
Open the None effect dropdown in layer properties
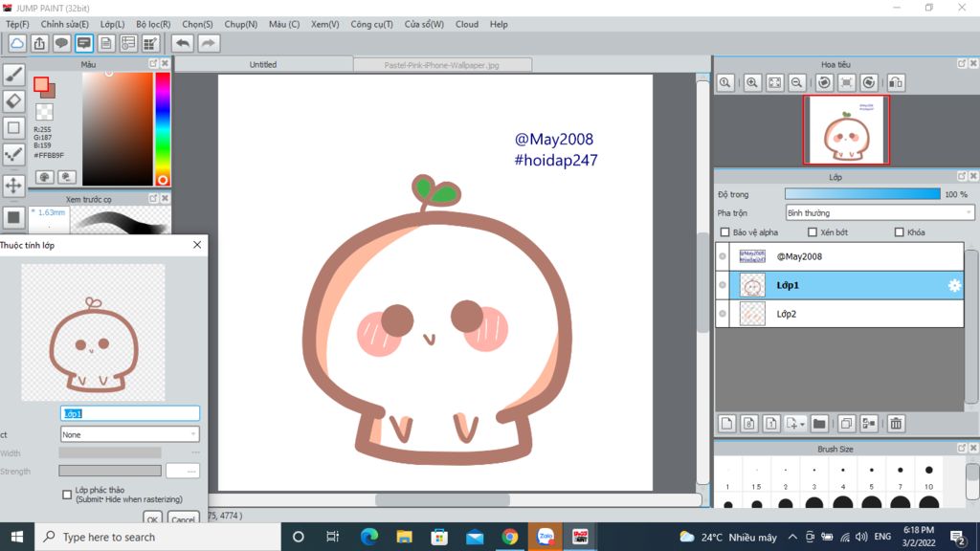pyautogui.click(x=129, y=434)
